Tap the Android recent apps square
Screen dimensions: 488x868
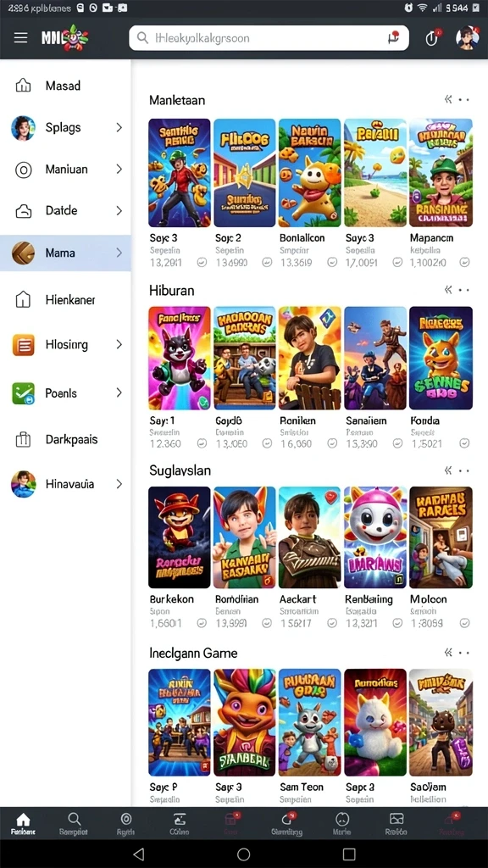tap(348, 854)
